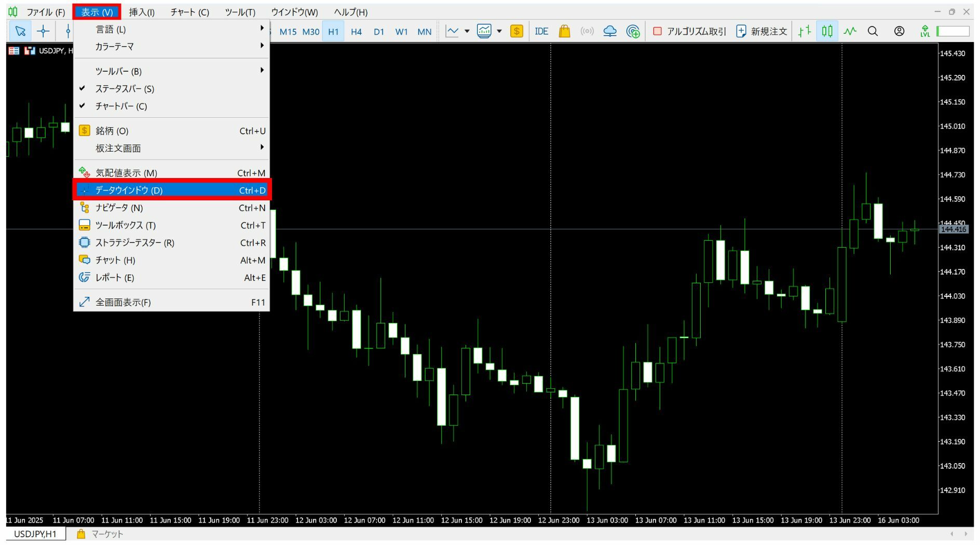Click the search magnifier icon
Viewport: 980px width, 545px height.
[x=873, y=31]
